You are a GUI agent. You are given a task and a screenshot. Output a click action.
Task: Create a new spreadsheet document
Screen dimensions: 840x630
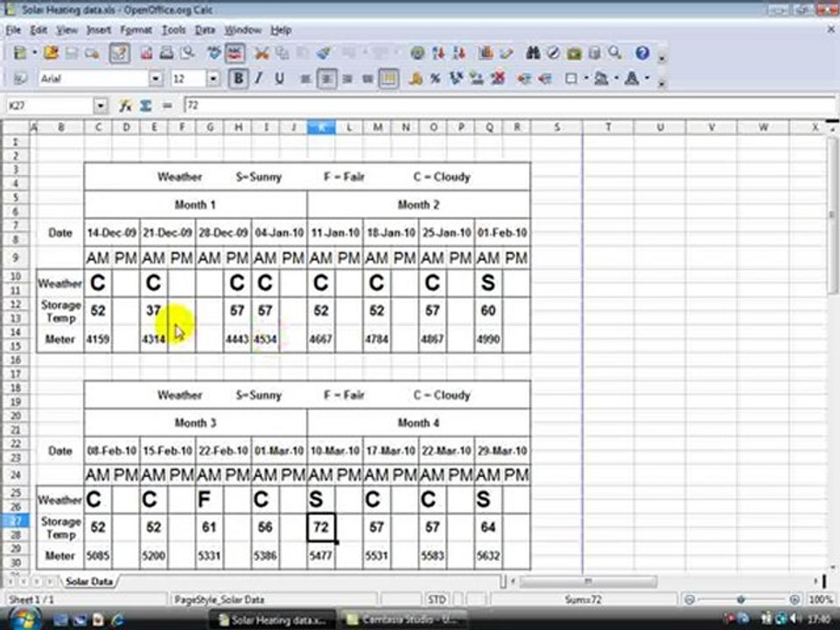pos(20,52)
